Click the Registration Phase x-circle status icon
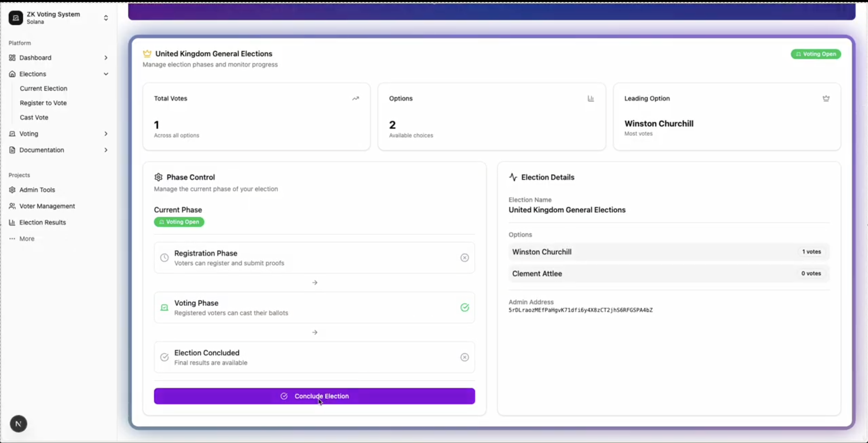 (464, 258)
